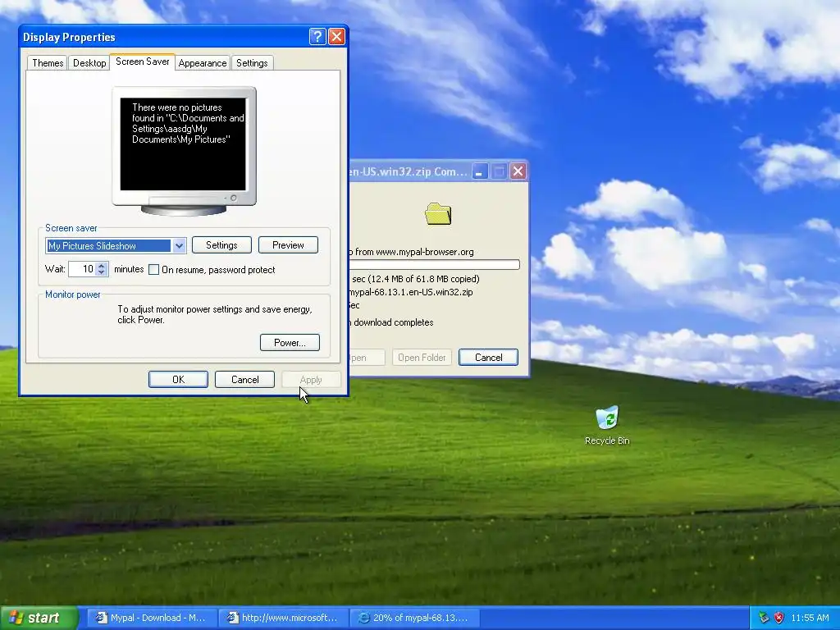
Task: Click the folder icon in the download dialog
Action: [x=438, y=214]
